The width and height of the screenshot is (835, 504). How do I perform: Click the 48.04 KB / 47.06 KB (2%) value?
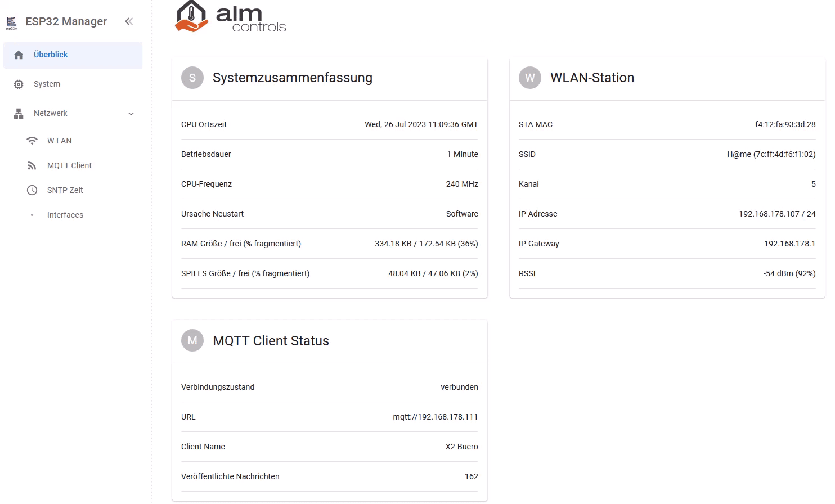point(433,273)
